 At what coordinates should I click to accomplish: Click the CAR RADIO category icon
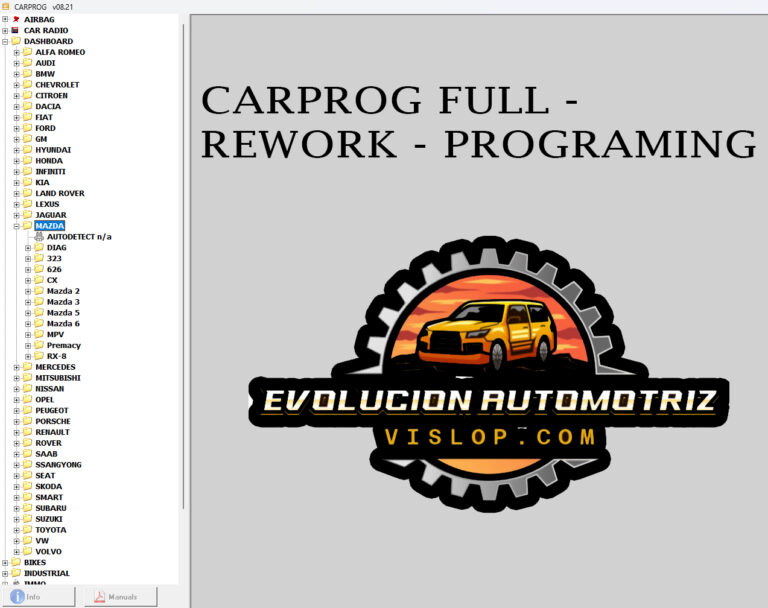click(16, 30)
